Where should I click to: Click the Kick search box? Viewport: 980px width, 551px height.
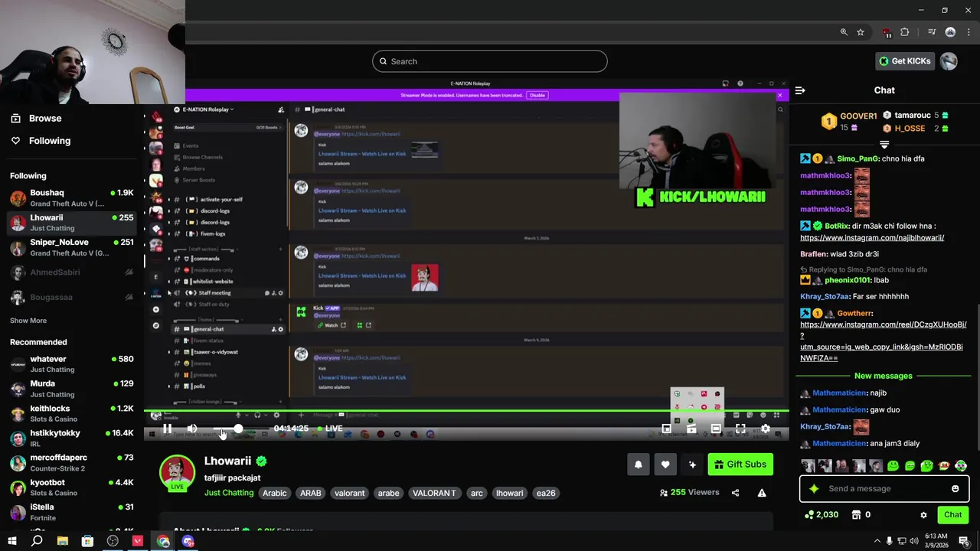pyautogui.click(x=490, y=61)
